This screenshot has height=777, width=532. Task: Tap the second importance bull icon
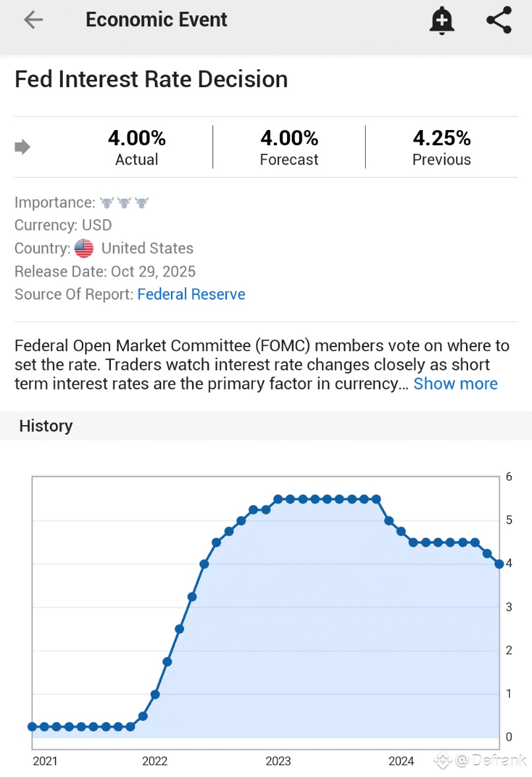124,203
